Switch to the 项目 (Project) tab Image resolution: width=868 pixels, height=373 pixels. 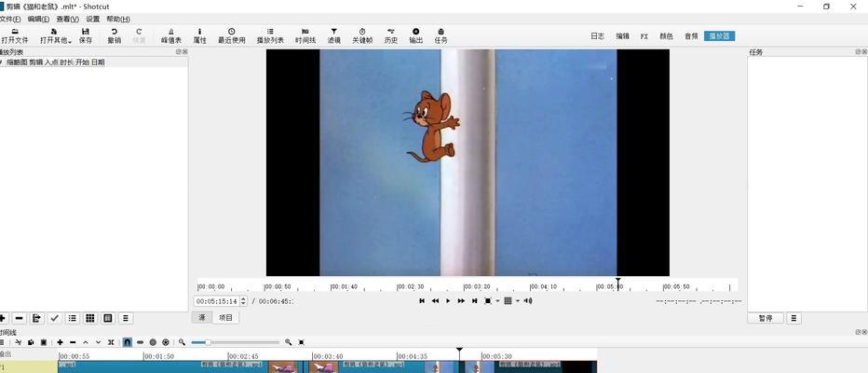pyautogui.click(x=226, y=318)
